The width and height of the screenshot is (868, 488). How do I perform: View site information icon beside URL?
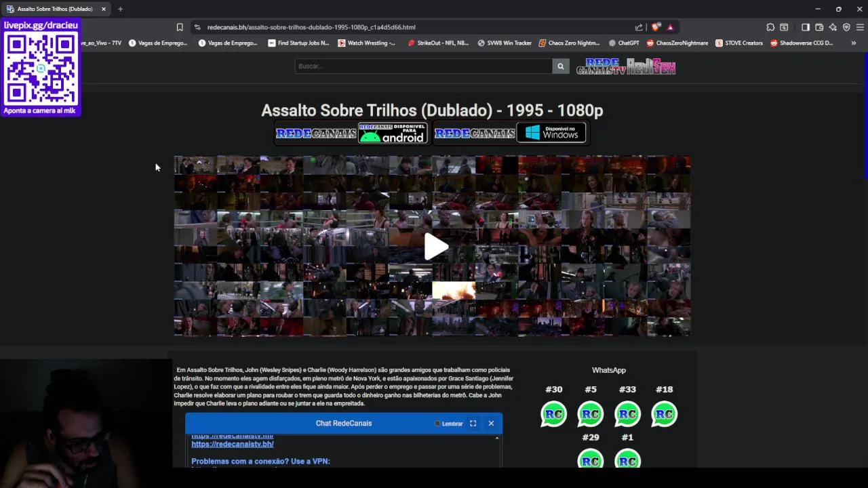pyautogui.click(x=197, y=27)
